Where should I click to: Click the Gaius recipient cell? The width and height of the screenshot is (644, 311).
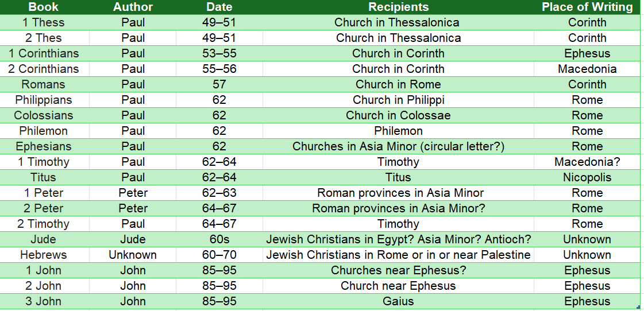pos(398,301)
